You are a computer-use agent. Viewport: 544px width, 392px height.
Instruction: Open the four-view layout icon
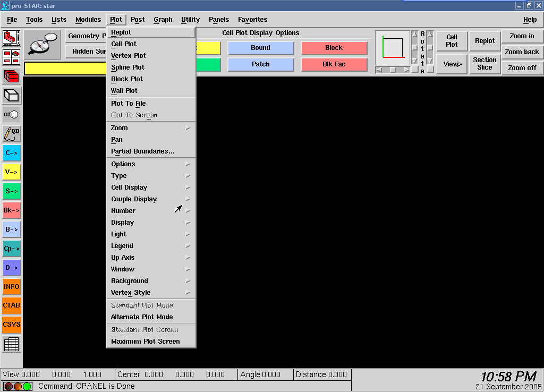(x=12, y=57)
